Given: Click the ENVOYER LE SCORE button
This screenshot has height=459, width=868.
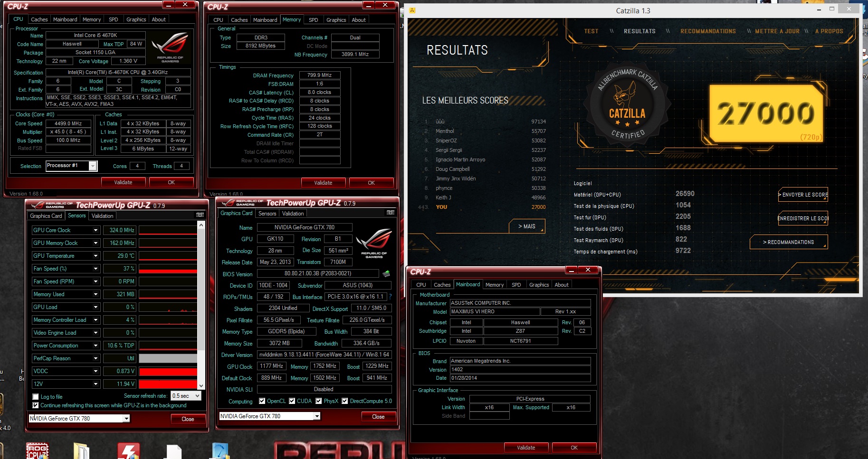Looking at the screenshot, I should (x=803, y=195).
